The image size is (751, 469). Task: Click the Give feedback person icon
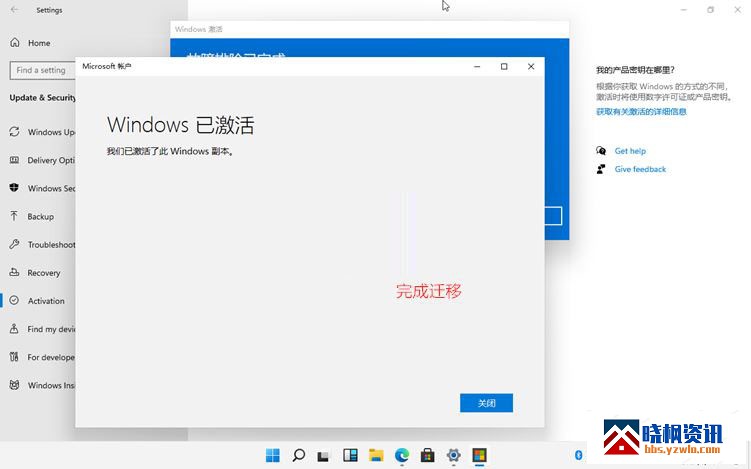pos(601,169)
